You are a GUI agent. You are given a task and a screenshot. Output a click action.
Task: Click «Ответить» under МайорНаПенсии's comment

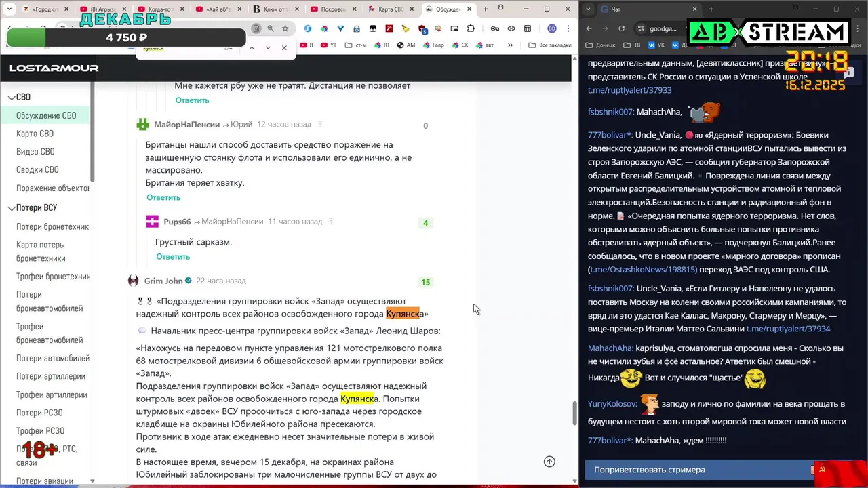[163, 197]
